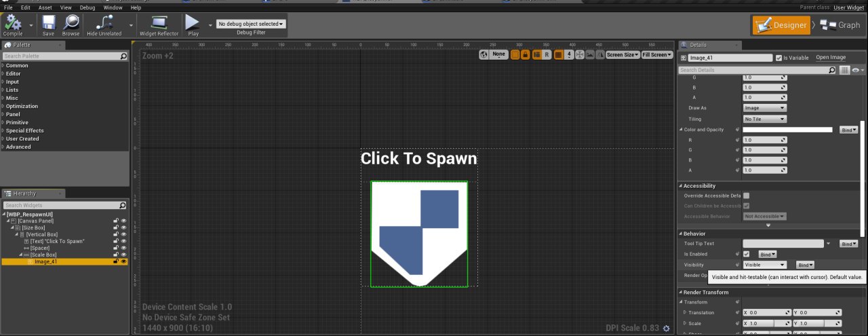Expand the Input palette category
868x336 pixels.
tap(12, 82)
